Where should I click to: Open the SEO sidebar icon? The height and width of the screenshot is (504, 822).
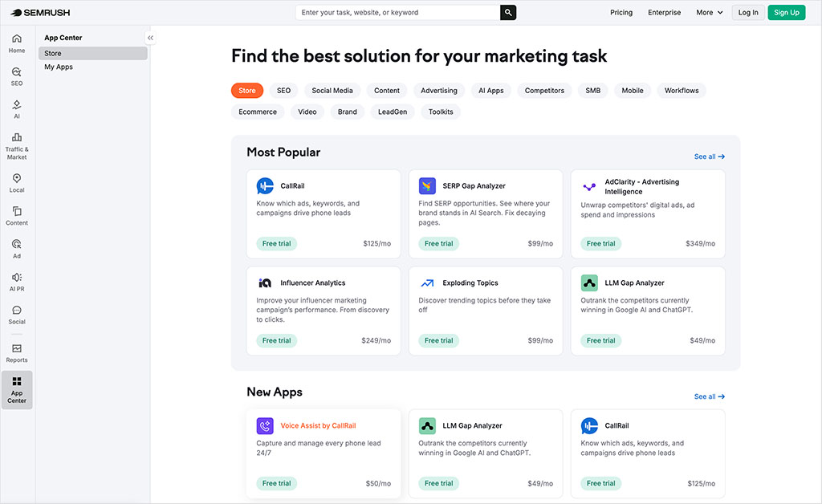click(x=17, y=76)
